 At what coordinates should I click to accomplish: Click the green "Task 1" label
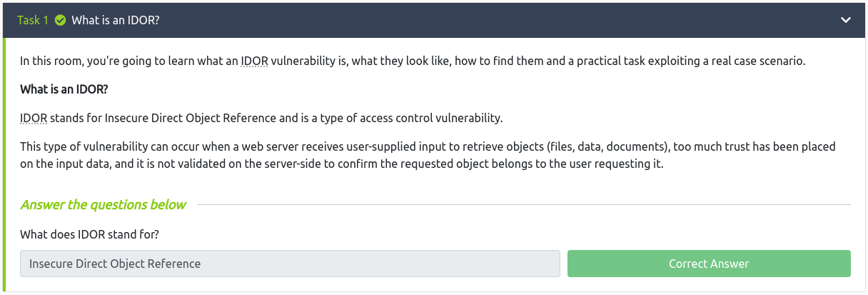[x=33, y=20]
